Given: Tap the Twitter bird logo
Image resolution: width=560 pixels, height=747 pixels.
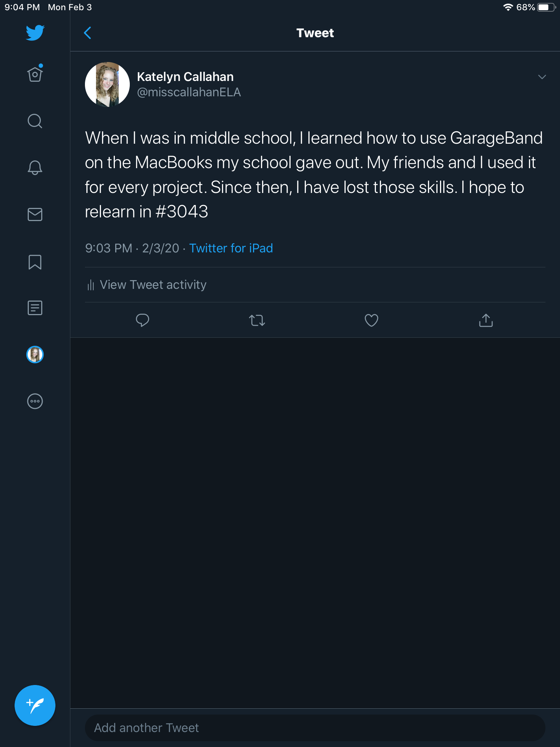Looking at the screenshot, I should point(35,33).
